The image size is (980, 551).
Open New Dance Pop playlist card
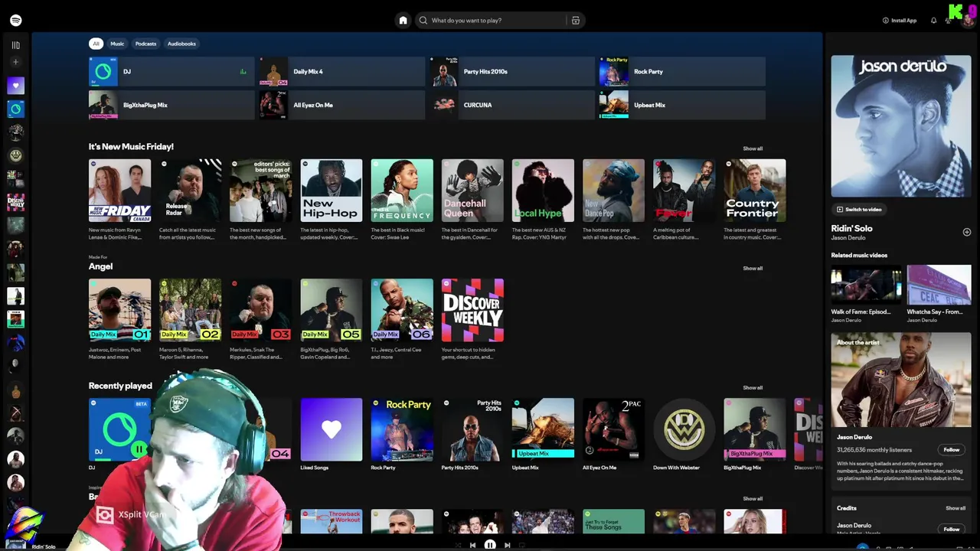point(613,191)
